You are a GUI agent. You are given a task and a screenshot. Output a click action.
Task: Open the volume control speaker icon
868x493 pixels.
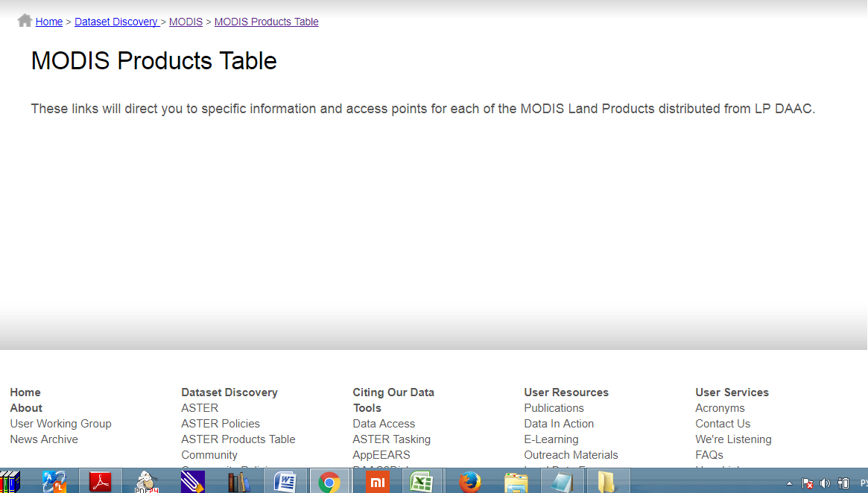[x=825, y=482]
